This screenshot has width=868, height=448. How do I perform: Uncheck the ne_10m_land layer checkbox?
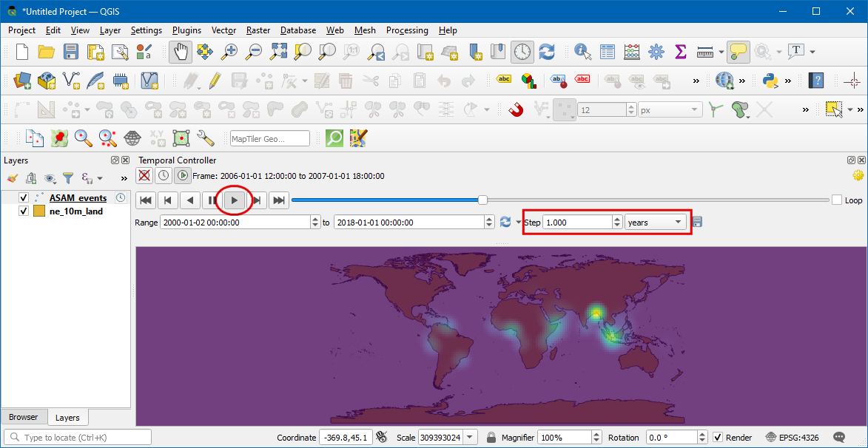[x=24, y=211]
